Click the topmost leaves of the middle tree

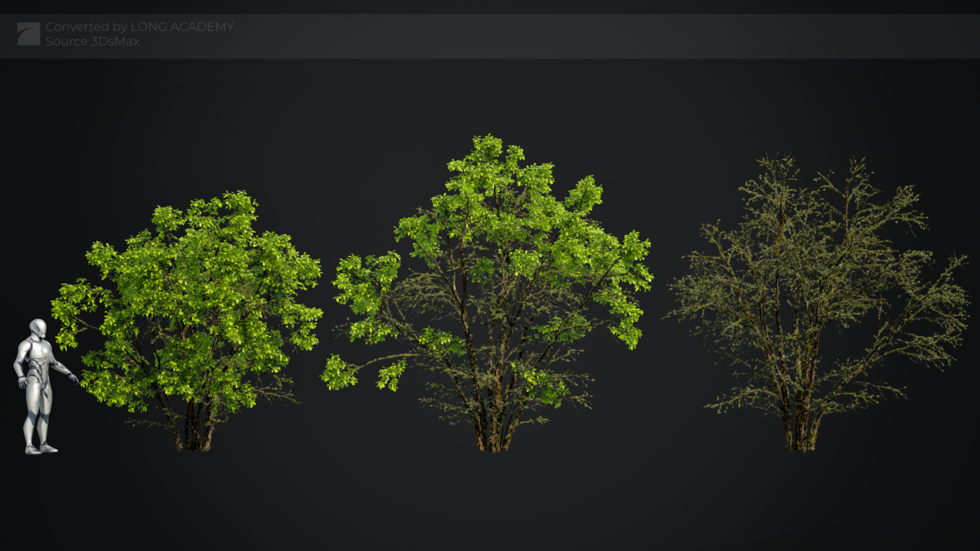pos(488,149)
